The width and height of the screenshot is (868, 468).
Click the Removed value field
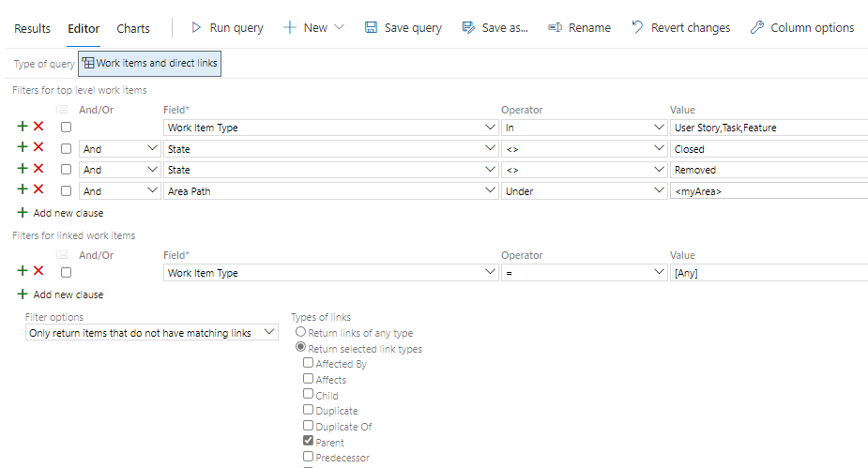coord(769,170)
